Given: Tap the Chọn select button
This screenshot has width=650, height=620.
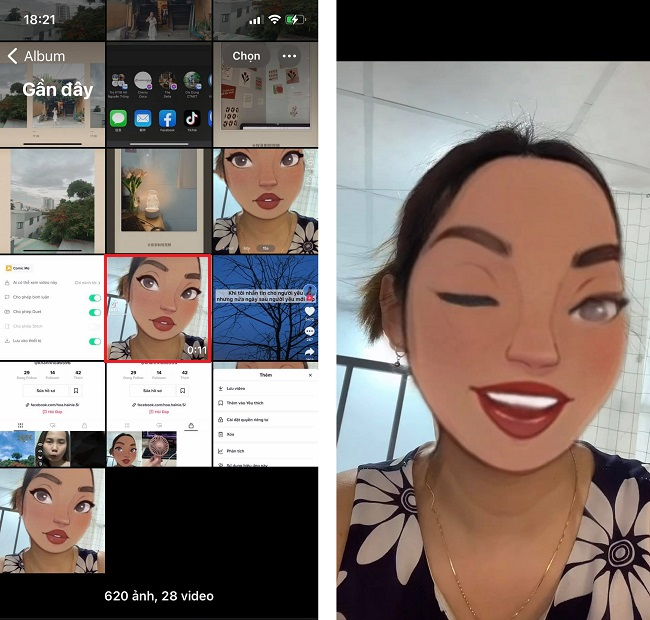Looking at the screenshot, I should coord(246,56).
